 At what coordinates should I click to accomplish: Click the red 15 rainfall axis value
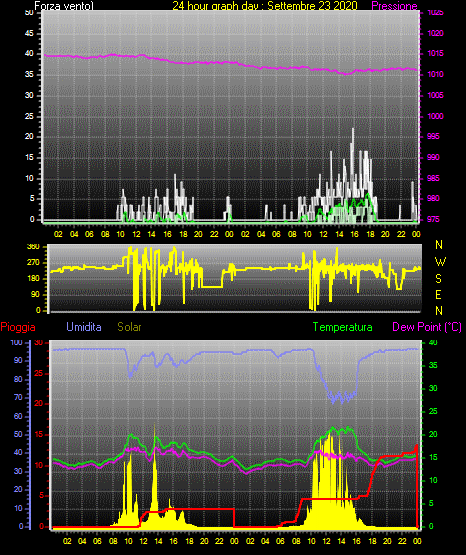[39, 435]
